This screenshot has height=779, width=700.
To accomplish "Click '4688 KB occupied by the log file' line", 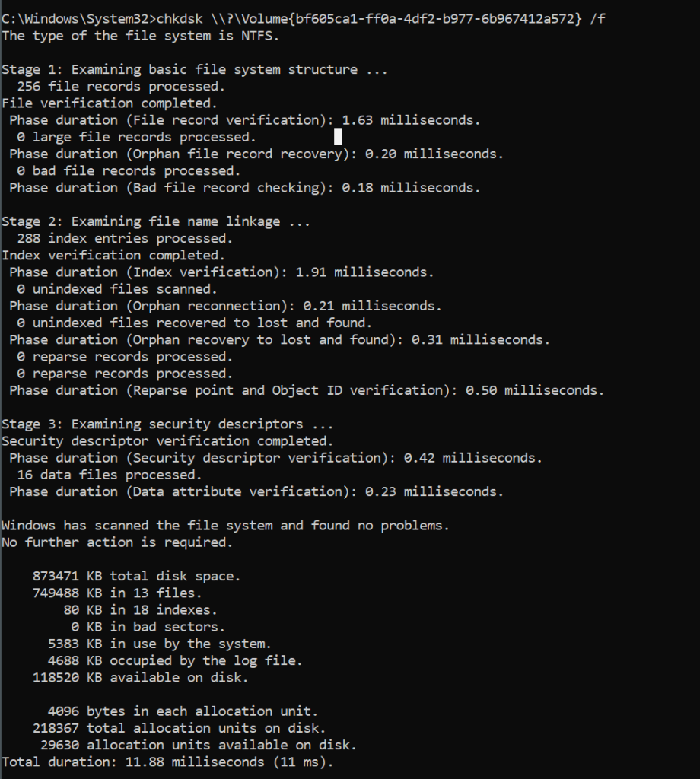I will point(175,661).
